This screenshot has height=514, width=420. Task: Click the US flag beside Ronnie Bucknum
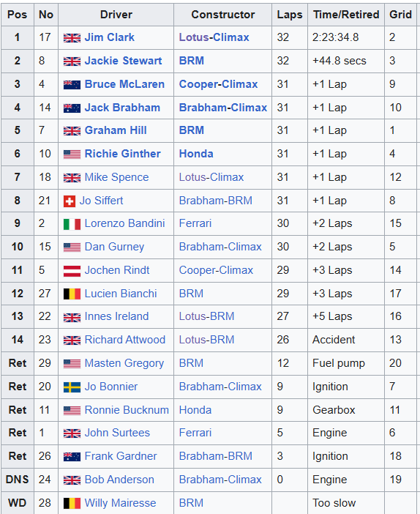(x=72, y=411)
